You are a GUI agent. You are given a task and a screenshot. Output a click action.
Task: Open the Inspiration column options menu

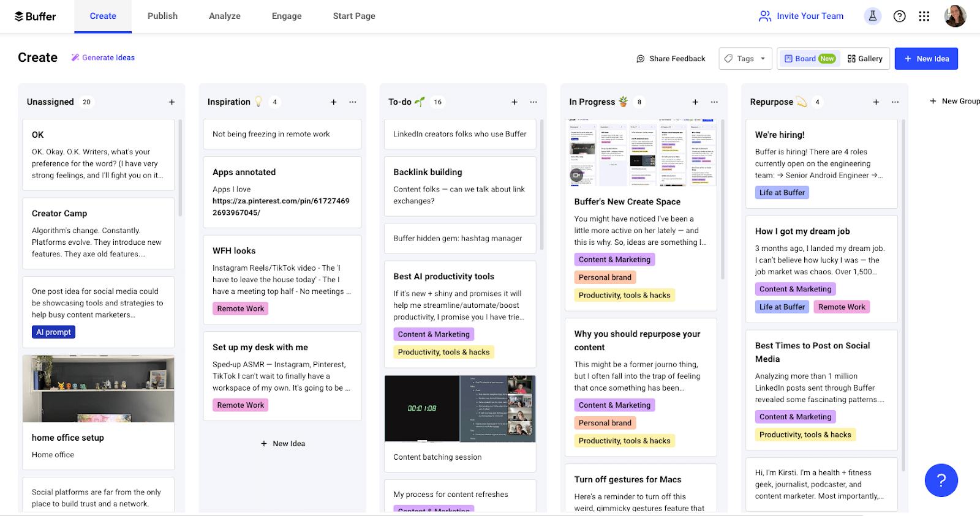click(353, 102)
